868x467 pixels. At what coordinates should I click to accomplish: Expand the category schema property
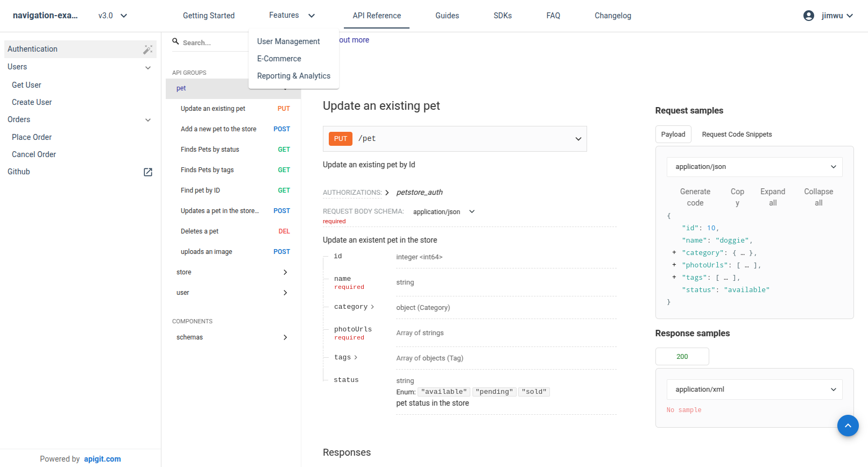354,307
